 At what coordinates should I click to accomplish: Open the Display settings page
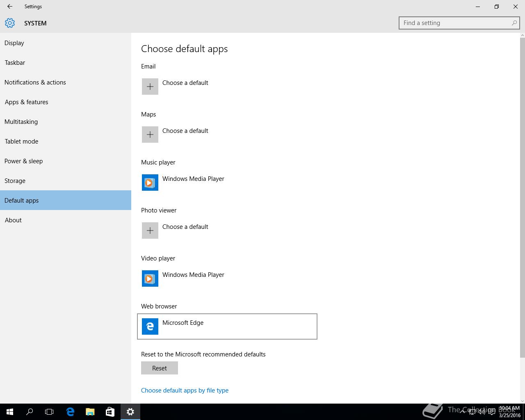tap(66, 43)
